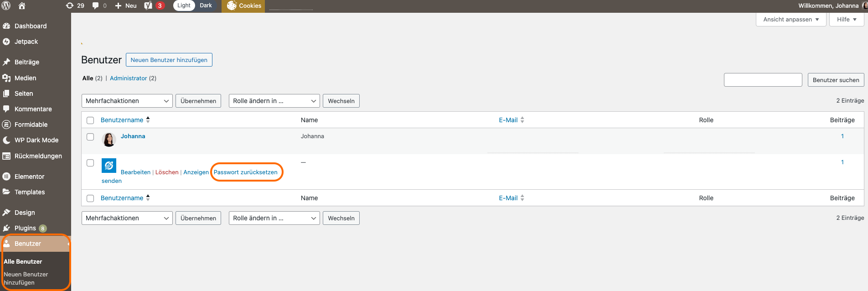This screenshot has width=868, height=291.
Task: Open Plugins in the sidebar menu
Action: (25, 228)
